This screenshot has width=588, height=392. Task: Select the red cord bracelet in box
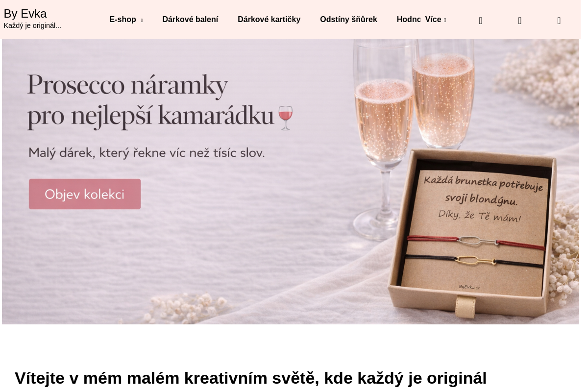coord(476,240)
